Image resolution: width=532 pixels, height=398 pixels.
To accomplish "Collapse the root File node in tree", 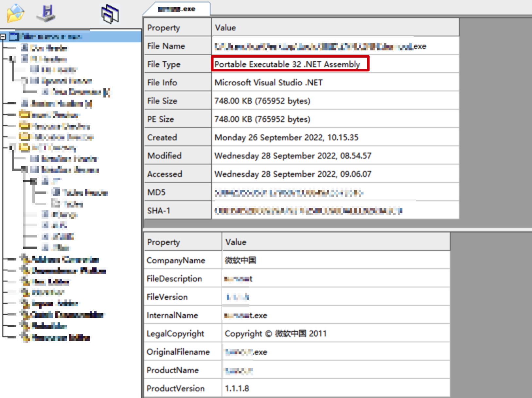I will pos(3,37).
